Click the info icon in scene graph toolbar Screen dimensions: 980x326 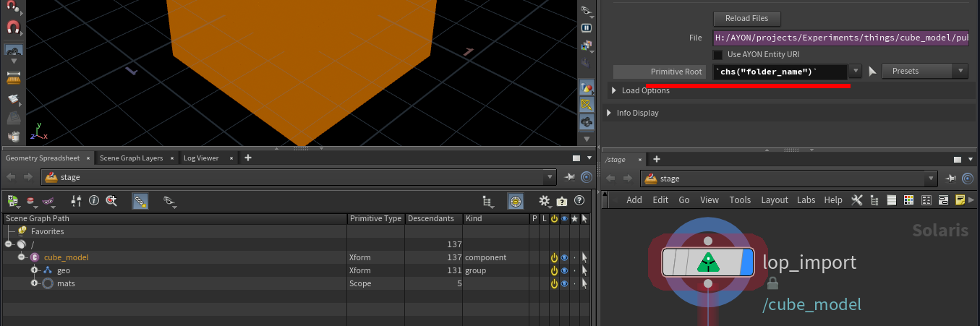point(93,201)
